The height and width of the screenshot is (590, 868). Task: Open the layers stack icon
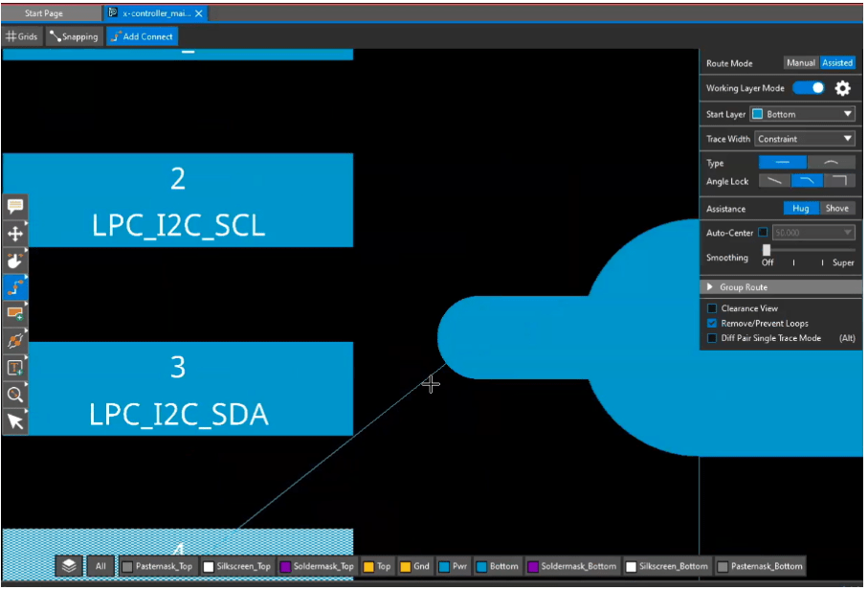[x=69, y=566]
